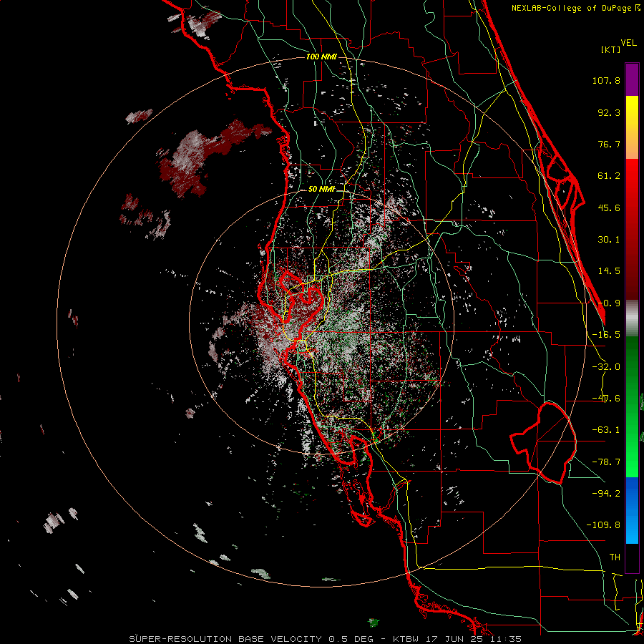
Task: Click the 50 NMI range ring label
Action: (321, 190)
